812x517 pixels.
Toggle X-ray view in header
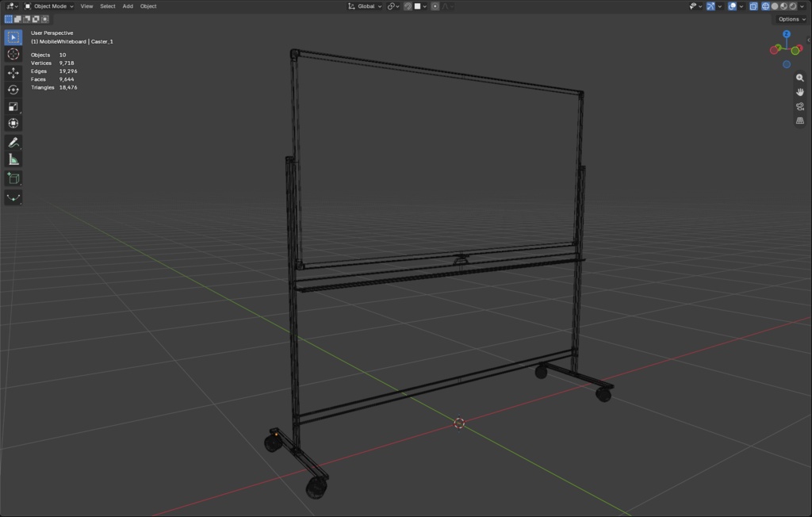point(753,6)
